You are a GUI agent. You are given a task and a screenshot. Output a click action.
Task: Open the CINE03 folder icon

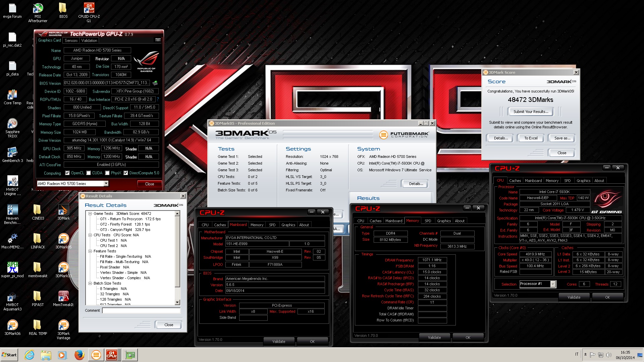38,213
